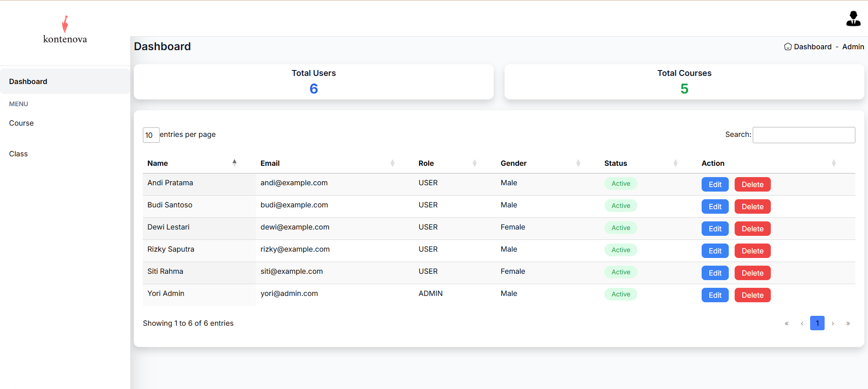
Task: Open the entries per page selector
Action: coord(151,135)
